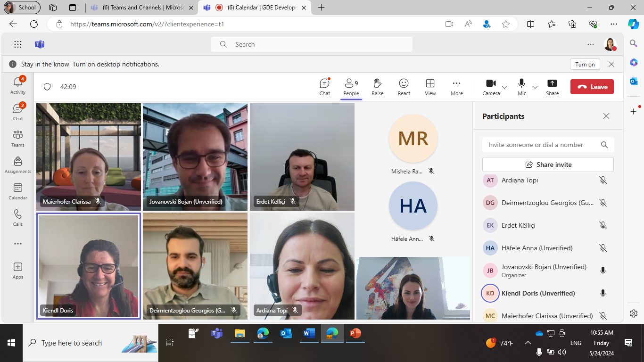Open the Activity feed in sidebar
Screen dimensions: 644x362
18,85
